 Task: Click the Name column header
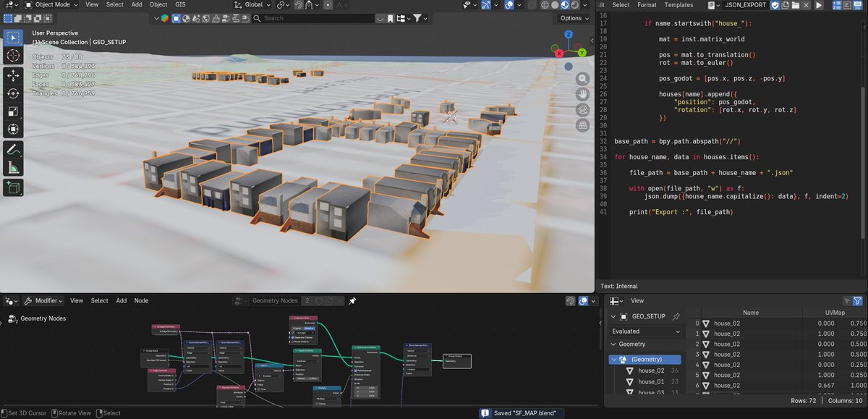[750, 313]
